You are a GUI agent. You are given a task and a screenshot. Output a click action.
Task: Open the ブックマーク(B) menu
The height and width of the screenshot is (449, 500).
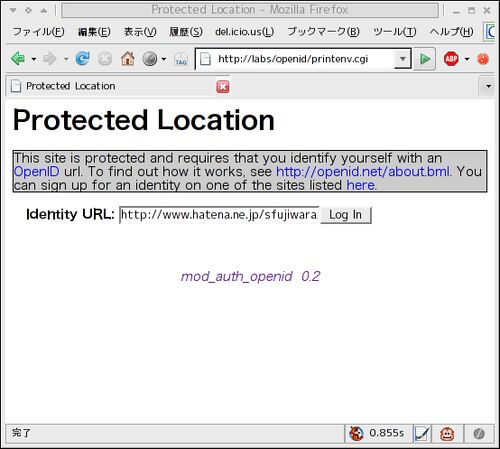323,32
